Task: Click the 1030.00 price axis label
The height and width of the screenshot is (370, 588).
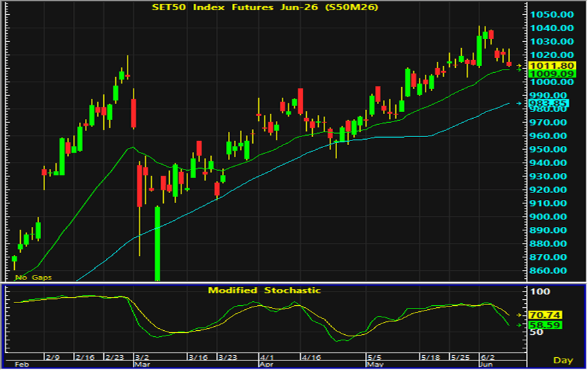Action: pos(552,42)
